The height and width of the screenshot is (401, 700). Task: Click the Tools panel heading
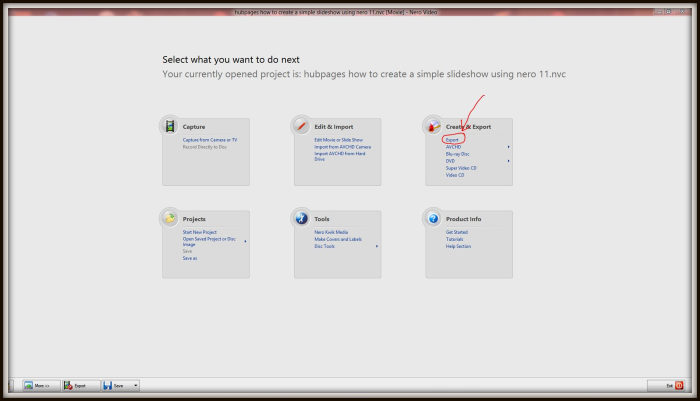pyautogui.click(x=321, y=219)
